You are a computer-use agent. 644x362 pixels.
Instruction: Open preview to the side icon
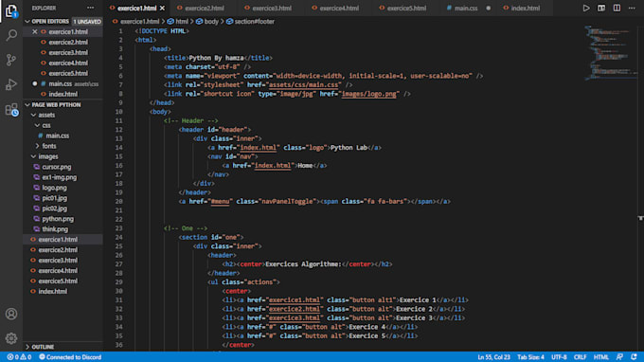tap(601, 8)
